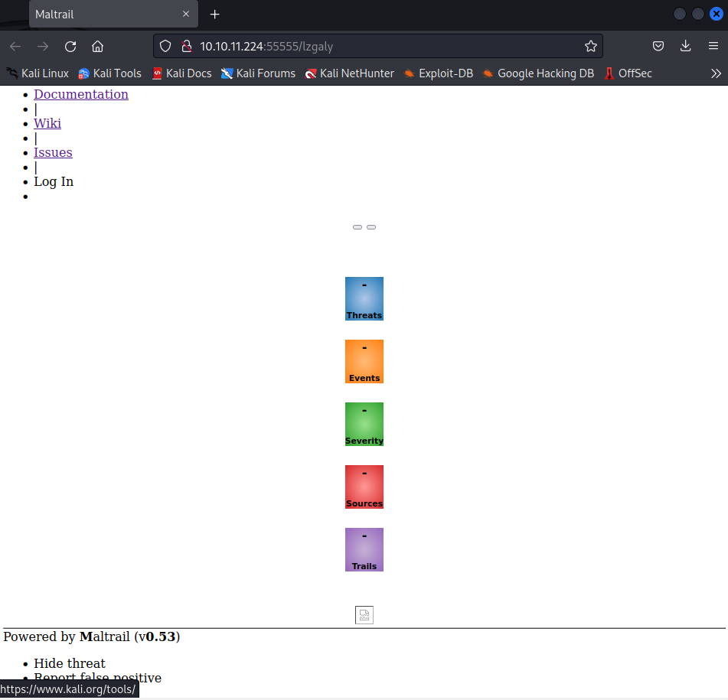The width and height of the screenshot is (728, 700).
Task: Open the Kali NetHunter bookmark
Action: pyautogui.click(x=349, y=73)
